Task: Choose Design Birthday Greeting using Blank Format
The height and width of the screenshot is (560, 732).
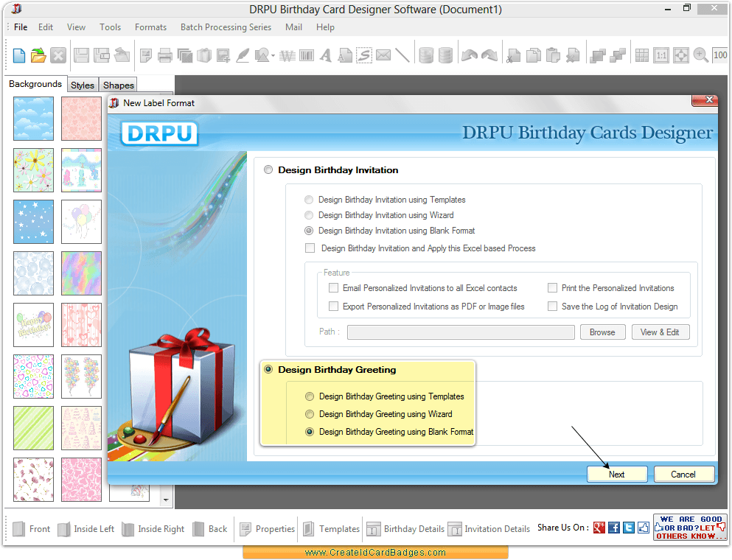Action: 310,432
